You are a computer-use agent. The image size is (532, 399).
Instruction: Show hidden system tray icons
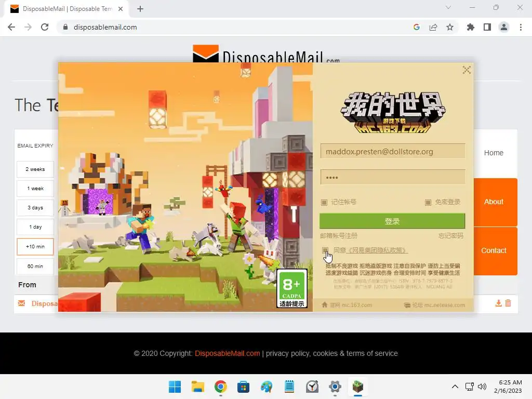pyautogui.click(x=455, y=387)
